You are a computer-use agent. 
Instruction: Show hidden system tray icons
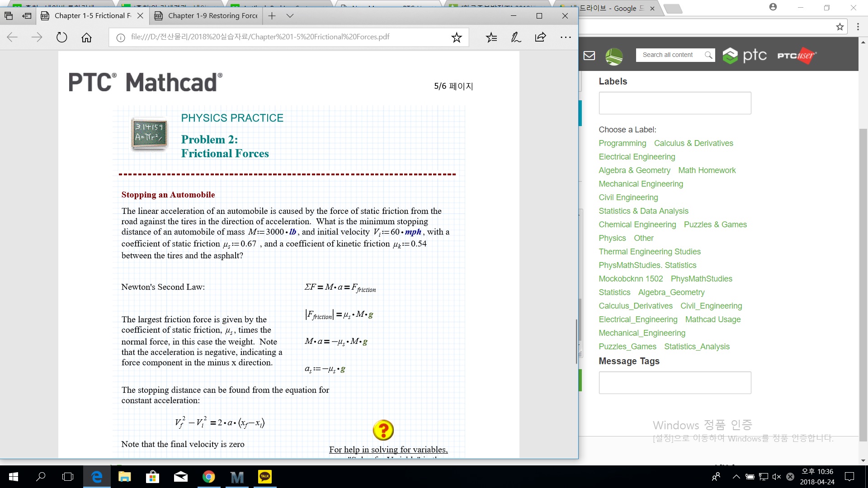(736, 477)
